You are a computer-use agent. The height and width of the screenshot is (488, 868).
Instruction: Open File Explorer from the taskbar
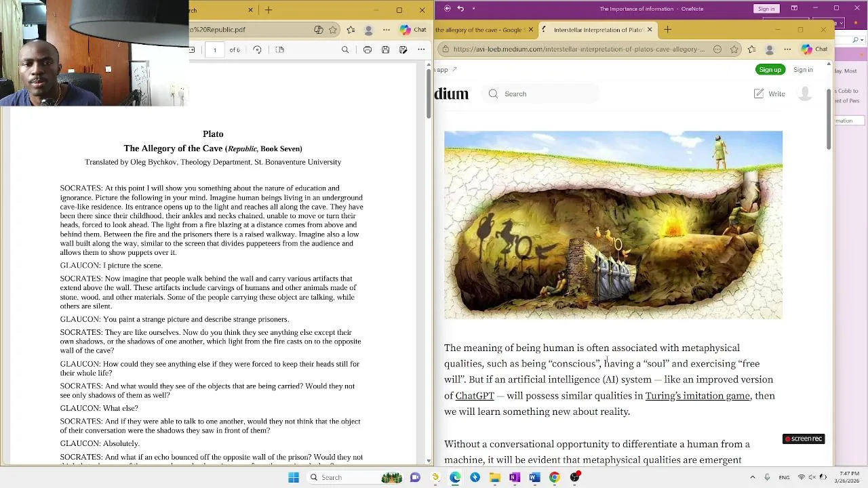495,477
